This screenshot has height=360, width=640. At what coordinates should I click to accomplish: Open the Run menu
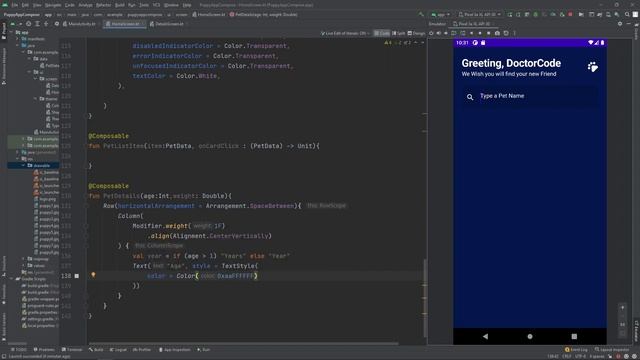tap(131, 5)
